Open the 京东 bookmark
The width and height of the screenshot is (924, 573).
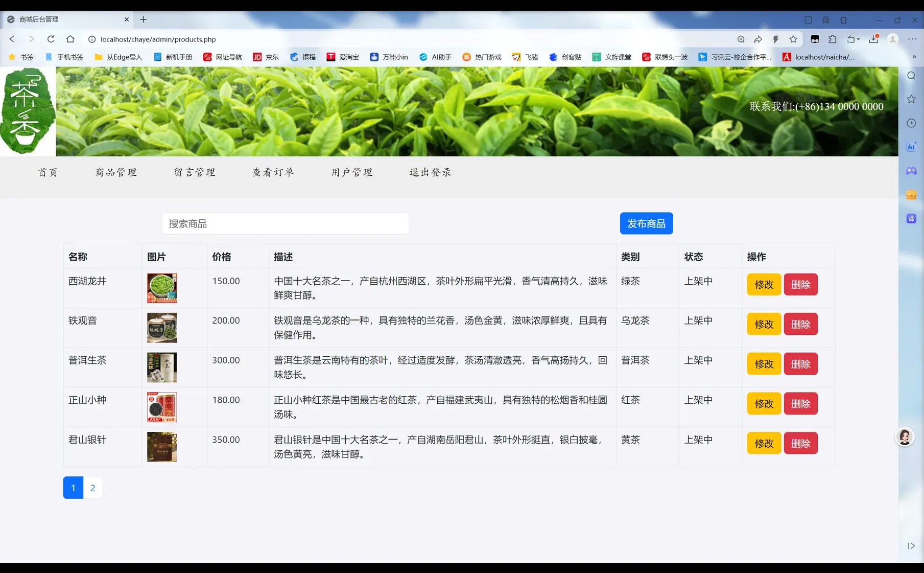tap(266, 57)
